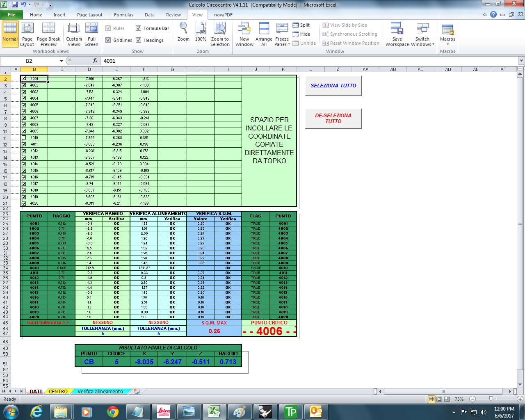
Task: Click Zoom to Selection
Action: [x=220, y=34]
